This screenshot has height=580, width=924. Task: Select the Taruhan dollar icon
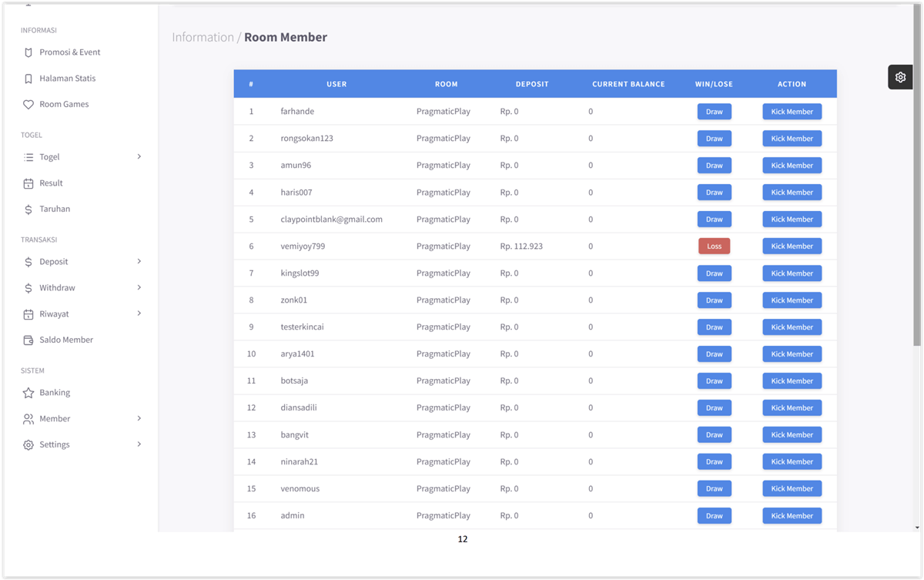point(27,209)
